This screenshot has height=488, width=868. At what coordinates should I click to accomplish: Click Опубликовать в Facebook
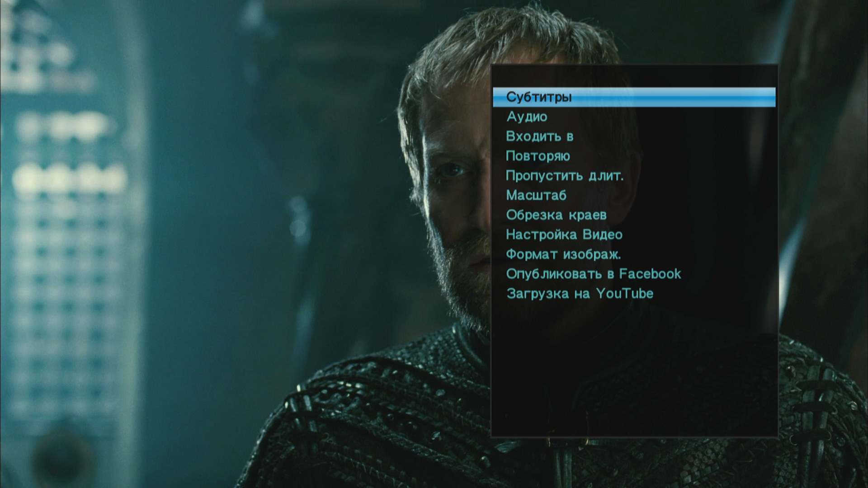pyautogui.click(x=593, y=274)
